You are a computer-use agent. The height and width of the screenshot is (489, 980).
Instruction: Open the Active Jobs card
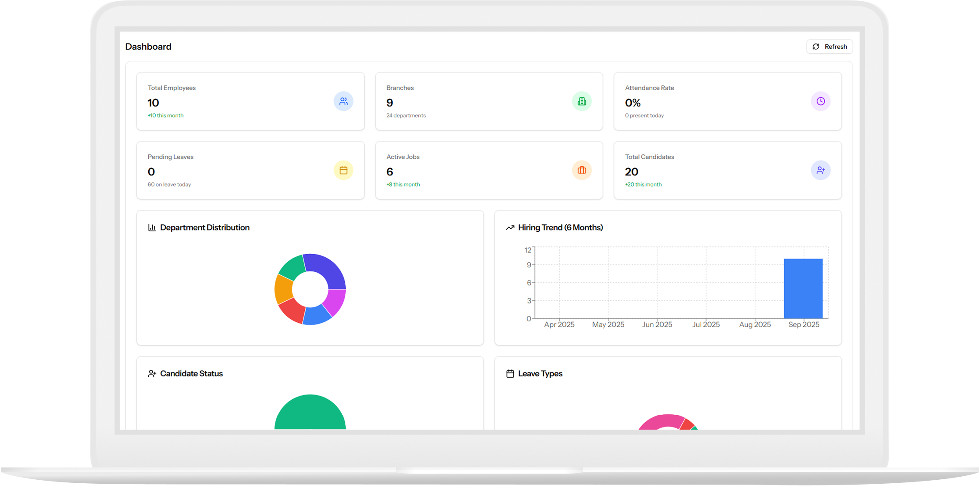point(488,170)
